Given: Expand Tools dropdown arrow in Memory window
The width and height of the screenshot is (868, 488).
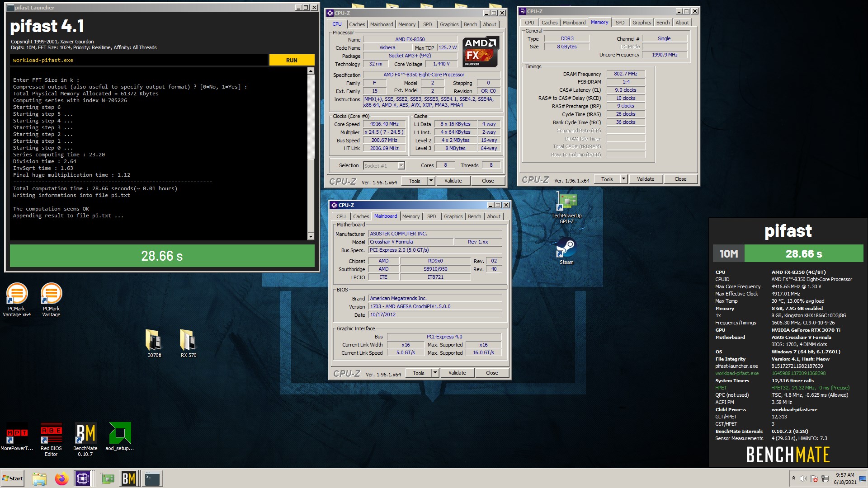Looking at the screenshot, I should [x=623, y=179].
